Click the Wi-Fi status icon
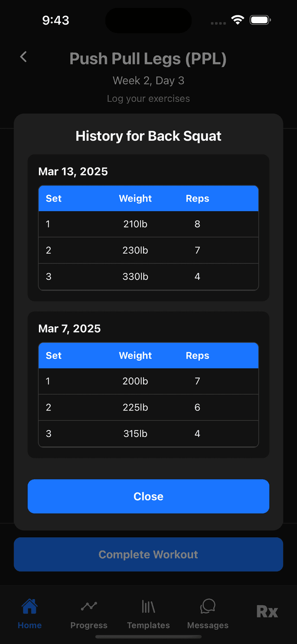Screen dimensions: 297x644 pyautogui.click(x=238, y=20)
